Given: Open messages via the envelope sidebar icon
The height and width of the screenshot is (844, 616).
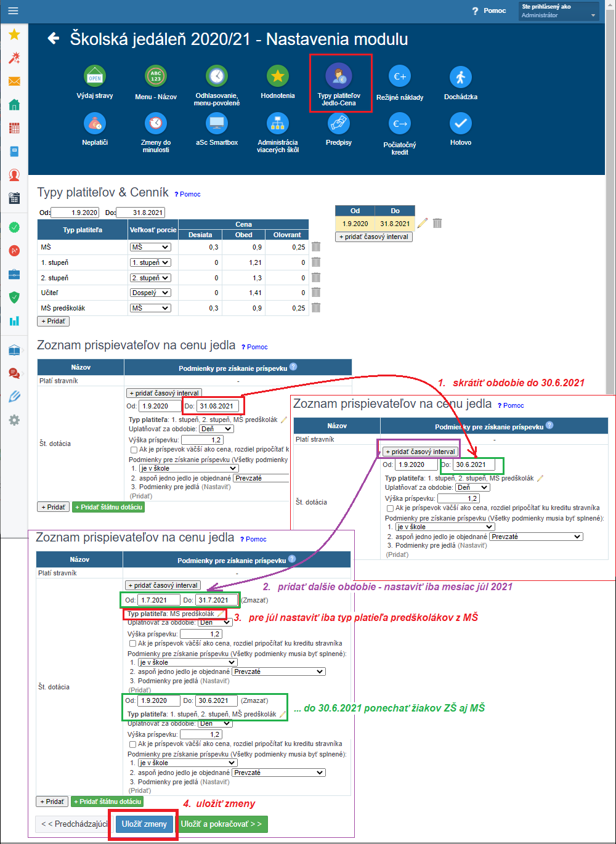Looking at the screenshot, I should (x=14, y=81).
